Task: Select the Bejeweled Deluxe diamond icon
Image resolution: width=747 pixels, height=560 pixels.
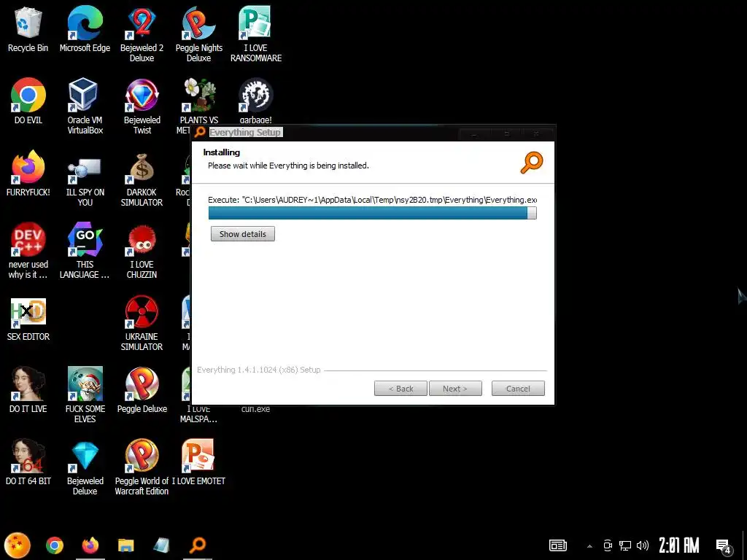Action: coord(85,456)
